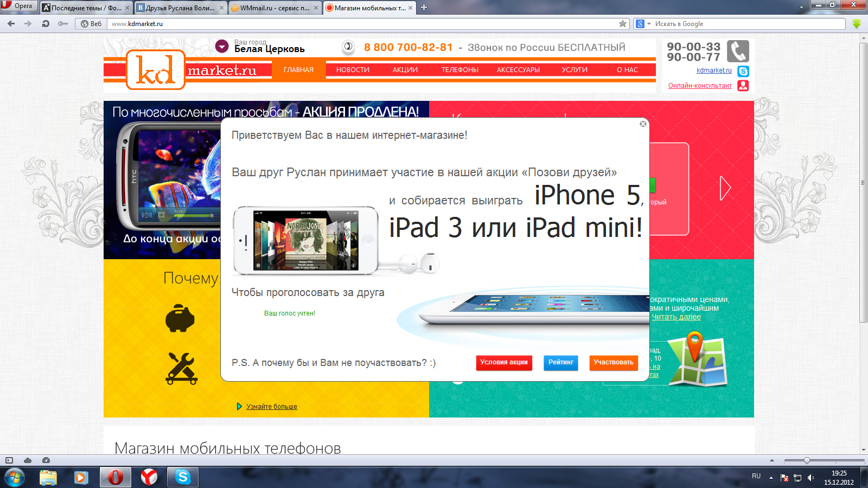Open the Google search engine dropdown

643,24
